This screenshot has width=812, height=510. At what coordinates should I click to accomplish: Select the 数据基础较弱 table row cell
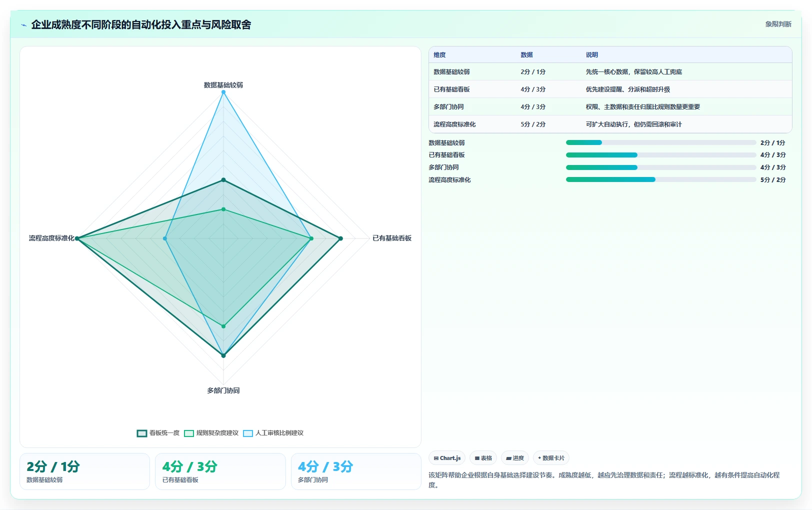(x=451, y=72)
